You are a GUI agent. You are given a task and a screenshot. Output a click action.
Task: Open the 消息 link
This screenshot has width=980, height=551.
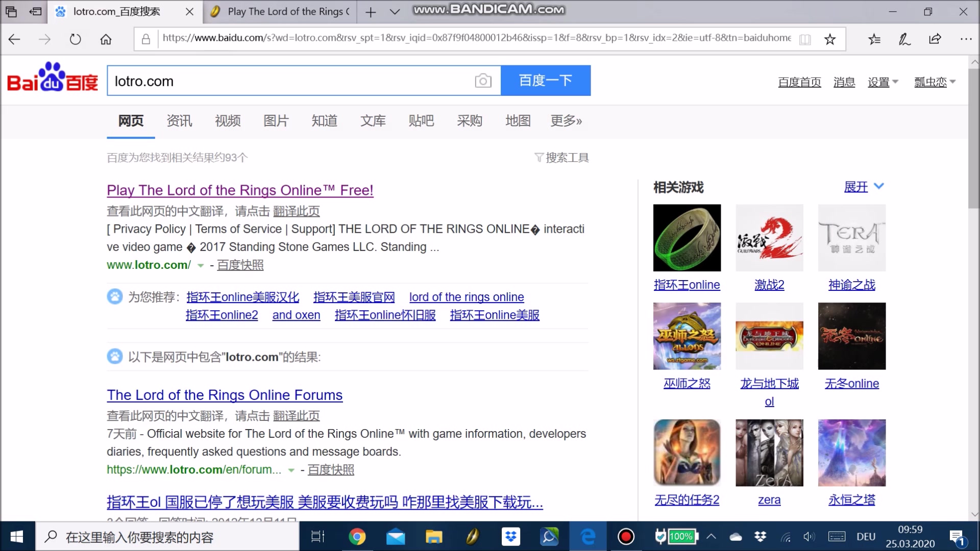tap(844, 82)
